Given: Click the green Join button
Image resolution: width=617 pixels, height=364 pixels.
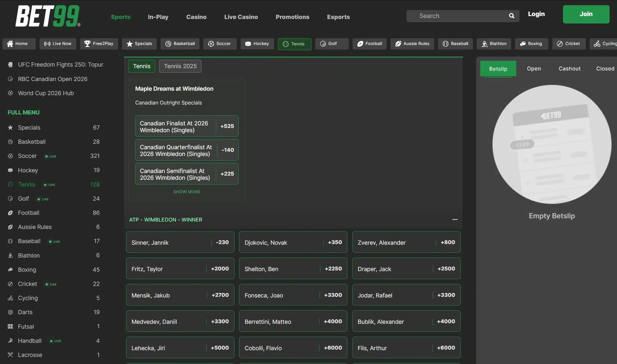Looking at the screenshot, I should point(586,14).
